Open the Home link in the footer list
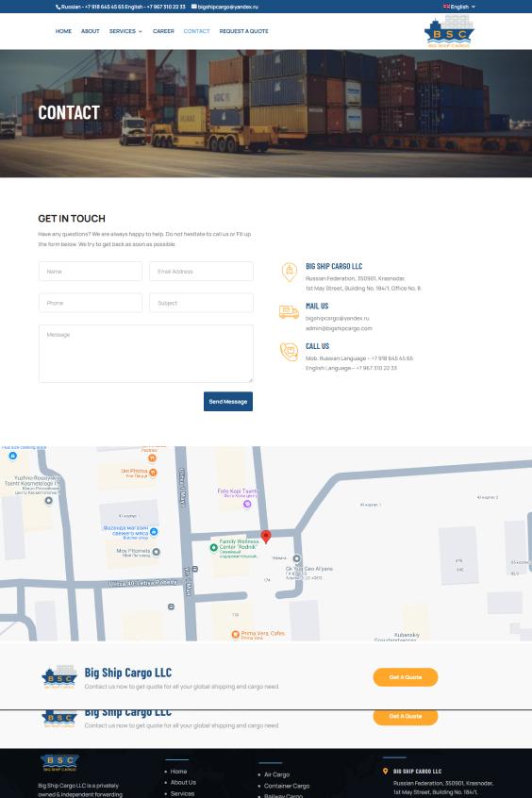This screenshot has height=798, width=532. 178,772
